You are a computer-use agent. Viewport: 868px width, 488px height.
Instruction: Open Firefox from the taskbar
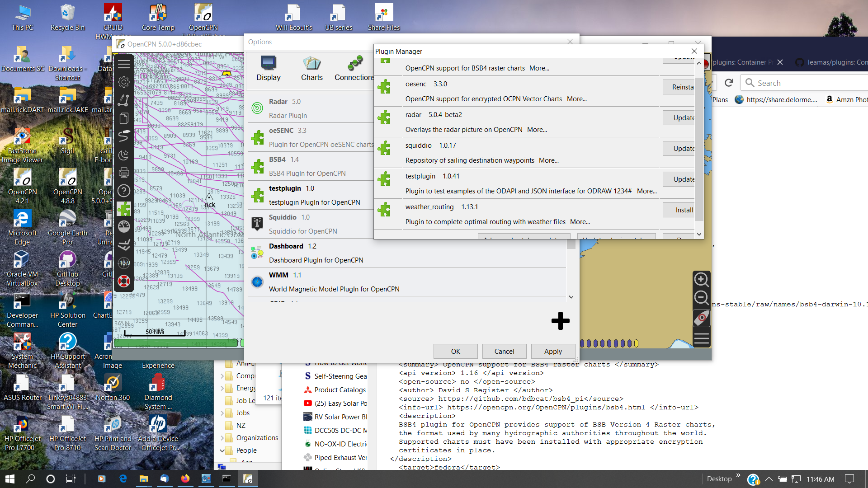pyautogui.click(x=185, y=479)
